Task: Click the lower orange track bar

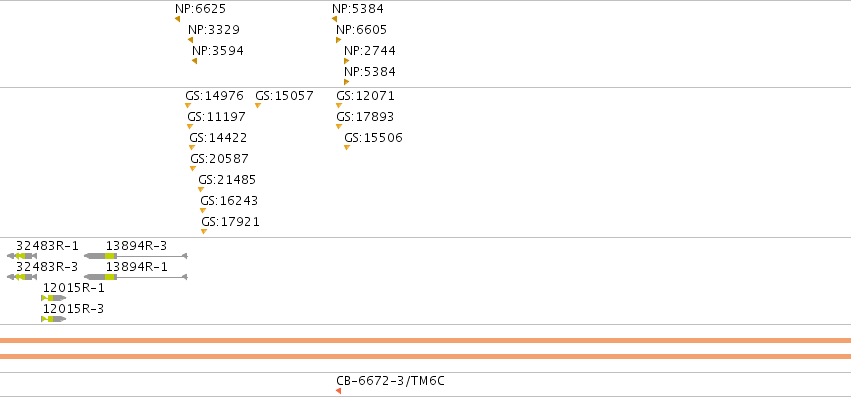Action: pos(426,356)
